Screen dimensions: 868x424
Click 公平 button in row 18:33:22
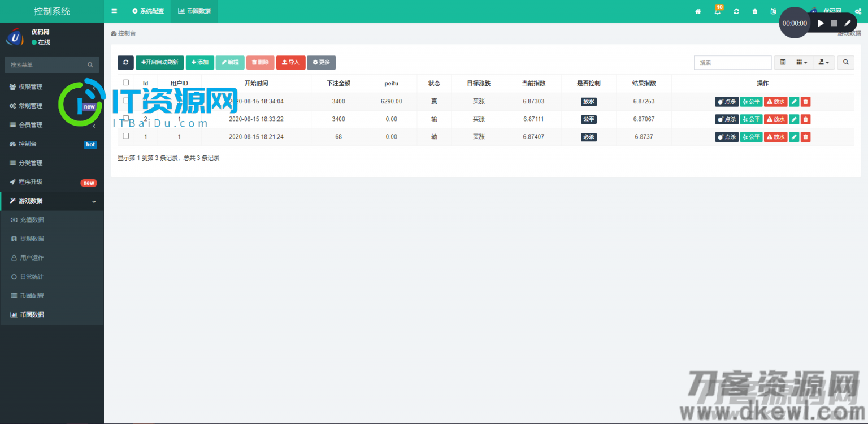click(x=751, y=119)
